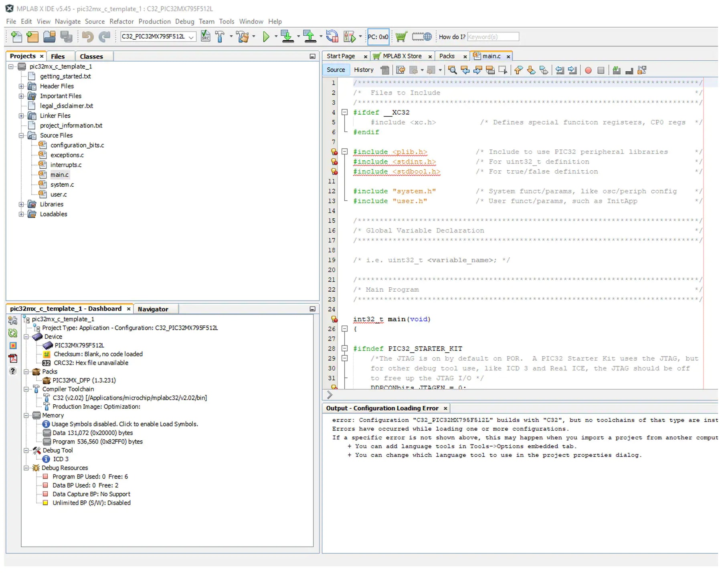Switch editor to History view
Screen dimensions: 728x573
point(363,70)
